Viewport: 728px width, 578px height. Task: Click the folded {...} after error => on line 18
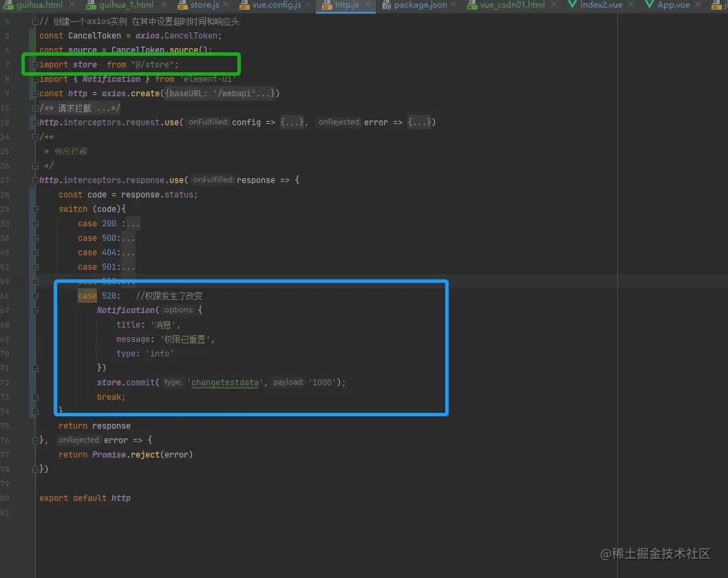419,122
